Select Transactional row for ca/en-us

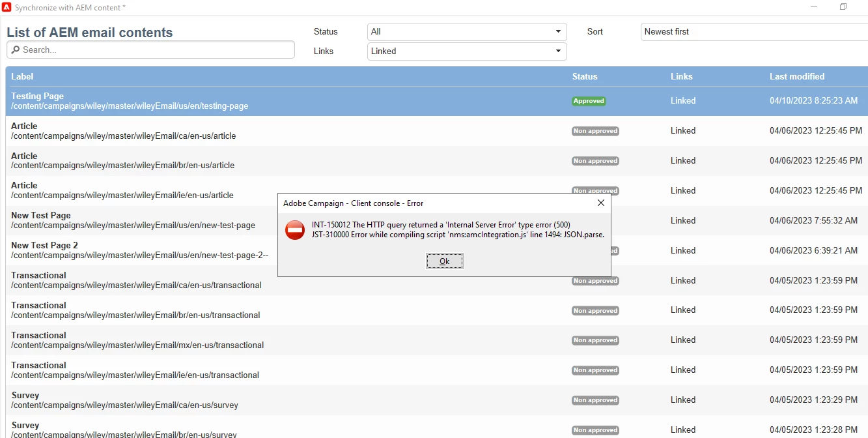point(437,280)
